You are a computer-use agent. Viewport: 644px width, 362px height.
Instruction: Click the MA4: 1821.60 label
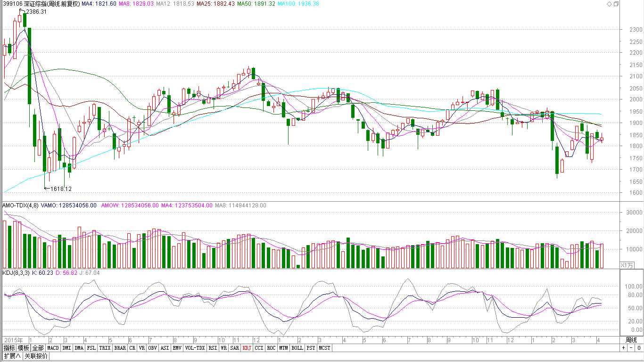[99, 4]
